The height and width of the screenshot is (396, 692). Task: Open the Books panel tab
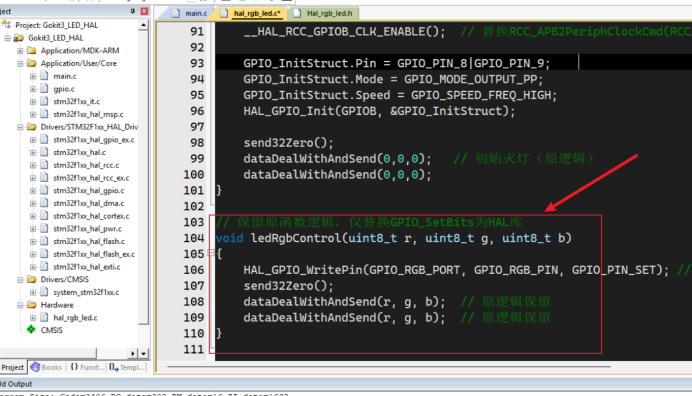[x=46, y=367]
